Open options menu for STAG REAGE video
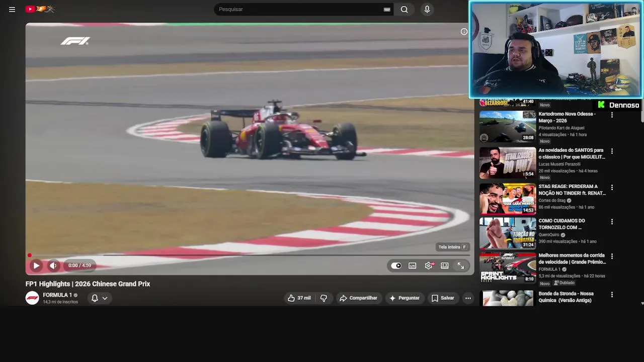This screenshot has width=644, height=362. coord(612,188)
